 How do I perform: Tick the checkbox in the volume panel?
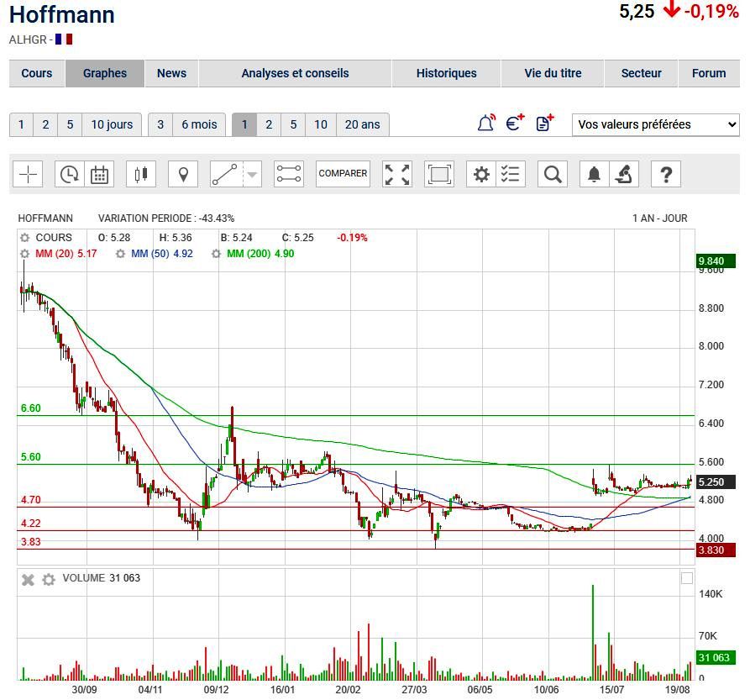(x=687, y=578)
